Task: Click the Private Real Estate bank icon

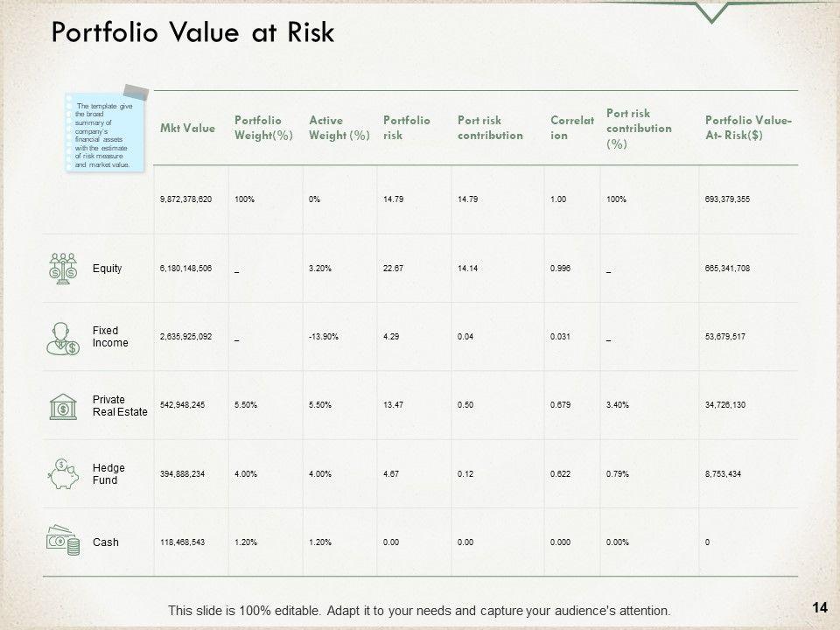Action: tap(63, 406)
